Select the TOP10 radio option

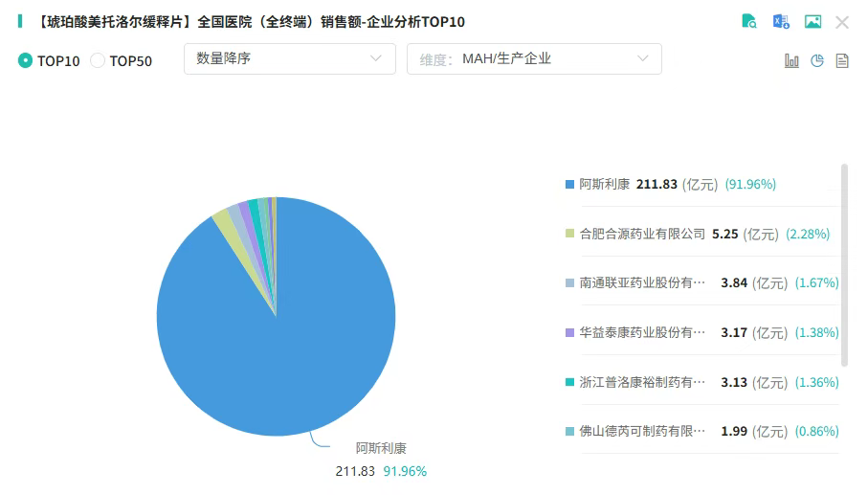coord(26,60)
